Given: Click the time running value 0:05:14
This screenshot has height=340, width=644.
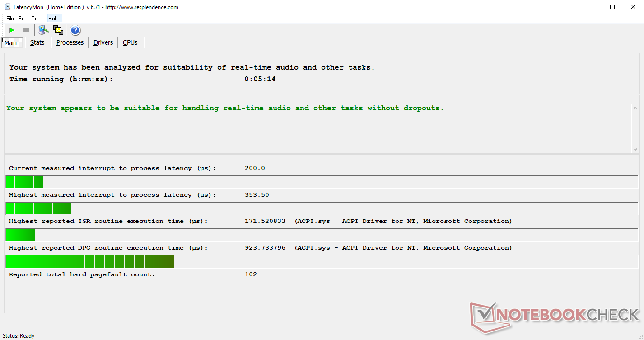Looking at the screenshot, I should pyautogui.click(x=260, y=79).
